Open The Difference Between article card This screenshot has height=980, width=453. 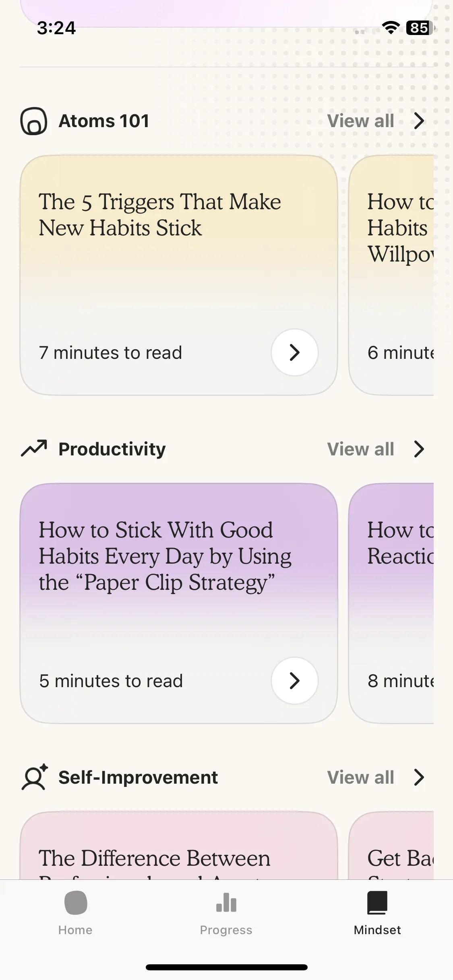[x=179, y=846]
